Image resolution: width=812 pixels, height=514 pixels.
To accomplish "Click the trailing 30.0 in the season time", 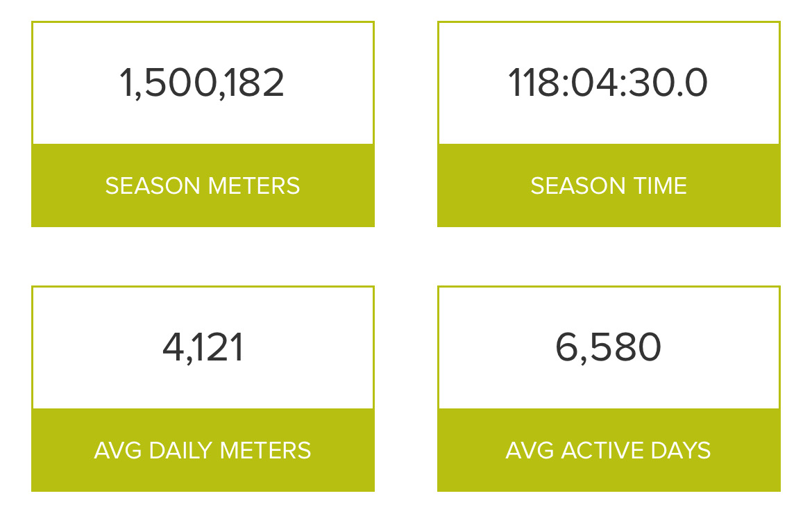I will (675, 83).
